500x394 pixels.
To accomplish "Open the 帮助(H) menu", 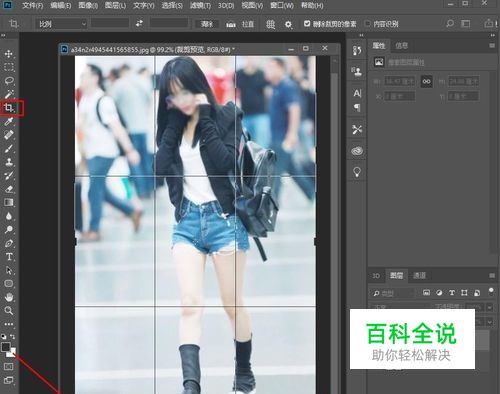I will [x=312, y=6].
